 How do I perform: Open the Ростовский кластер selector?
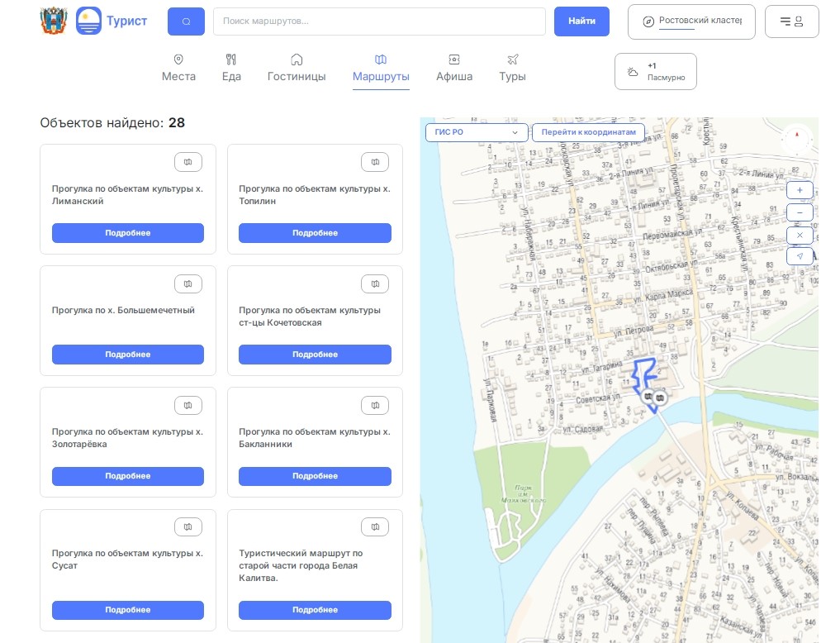(x=691, y=21)
